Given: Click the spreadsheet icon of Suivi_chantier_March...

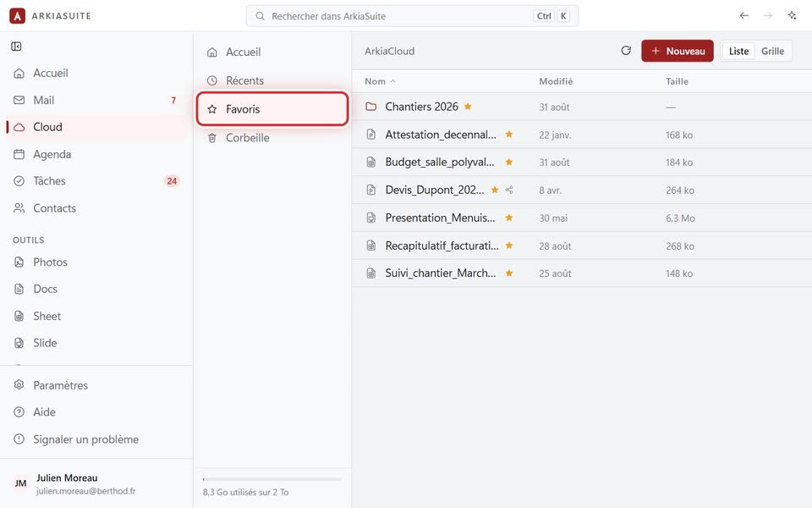Looking at the screenshot, I should tap(370, 273).
